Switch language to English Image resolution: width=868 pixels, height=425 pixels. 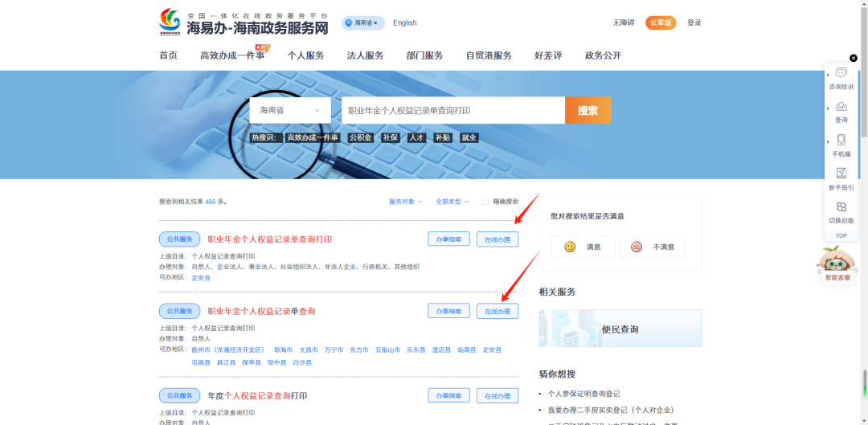[404, 22]
